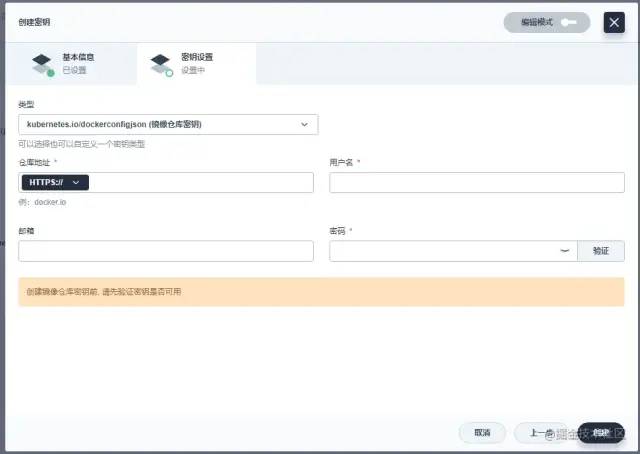The image size is (640, 454).
Task: Focus the 用户名 username input field
Action: pyautogui.click(x=477, y=182)
